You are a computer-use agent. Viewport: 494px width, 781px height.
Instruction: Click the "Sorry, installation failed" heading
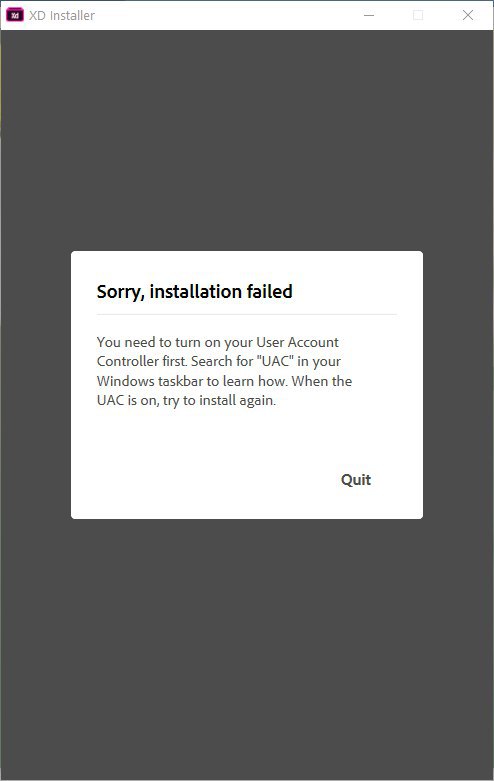(194, 292)
